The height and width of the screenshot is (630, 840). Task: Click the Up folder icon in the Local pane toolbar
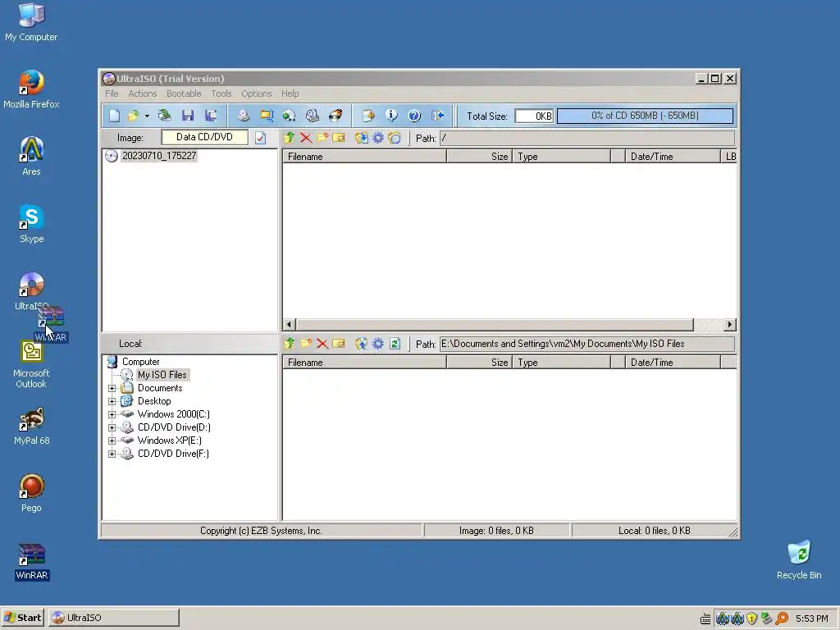290,344
